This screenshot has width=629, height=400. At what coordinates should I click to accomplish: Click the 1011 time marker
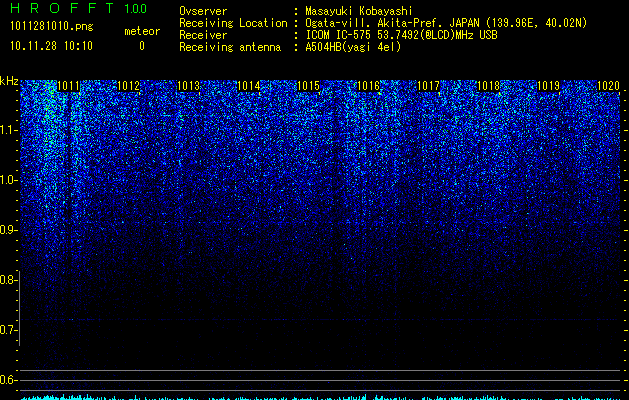point(69,86)
